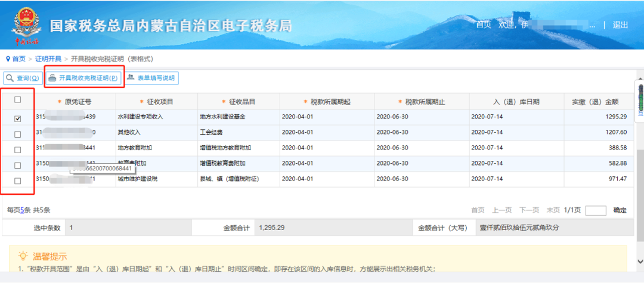
Task: Click the vertical scrollbar thumb
Action: 640,195
